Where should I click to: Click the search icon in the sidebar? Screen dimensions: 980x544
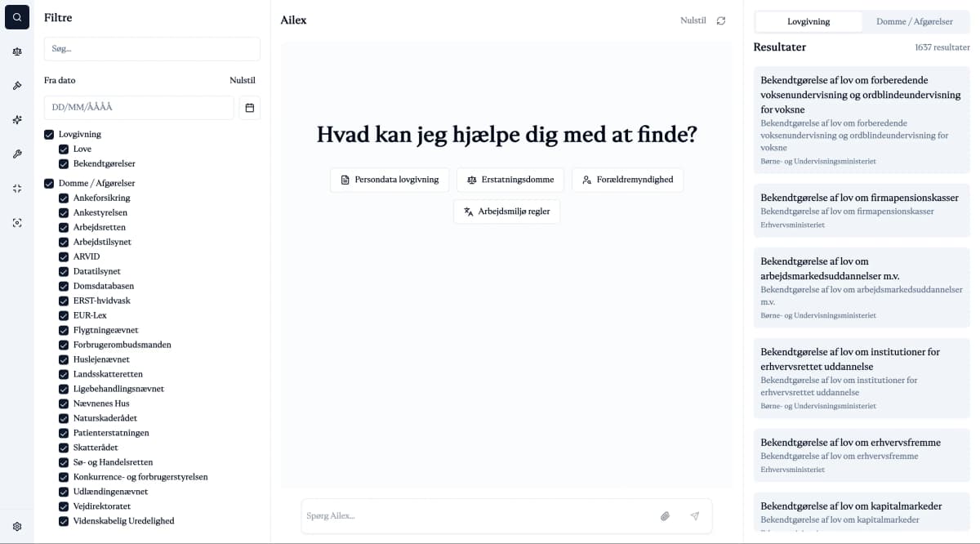click(17, 17)
